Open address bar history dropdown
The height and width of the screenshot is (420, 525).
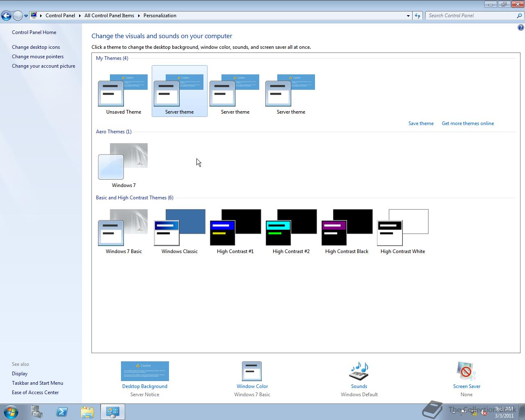coord(408,16)
